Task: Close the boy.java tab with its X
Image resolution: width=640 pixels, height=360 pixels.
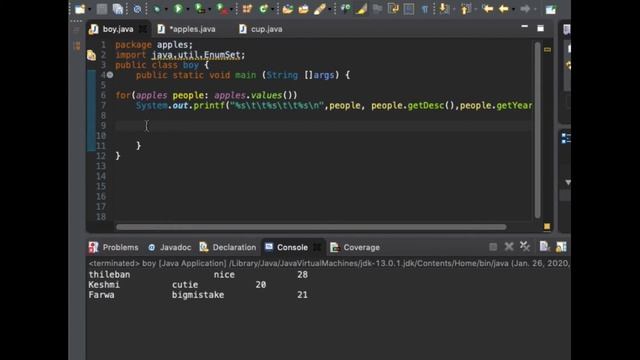Action: click(x=143, y=29)
